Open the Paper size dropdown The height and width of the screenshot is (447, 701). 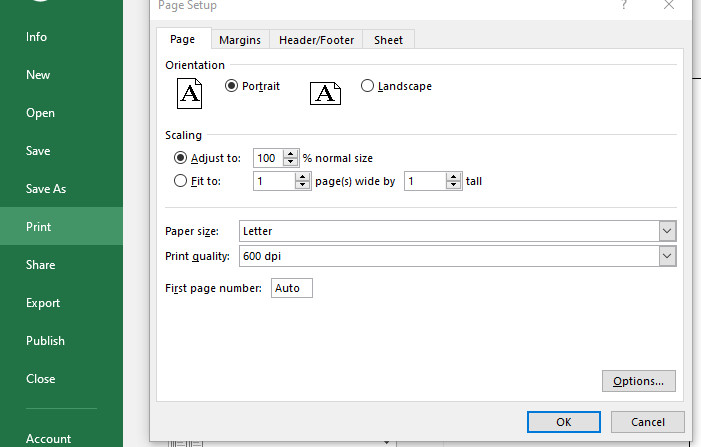tap(667, 231)
